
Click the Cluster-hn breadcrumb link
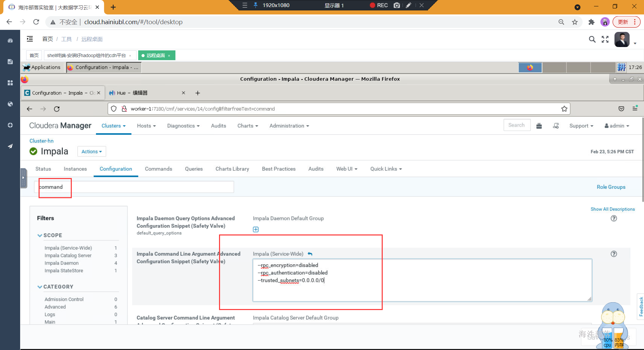pos(42,141)
